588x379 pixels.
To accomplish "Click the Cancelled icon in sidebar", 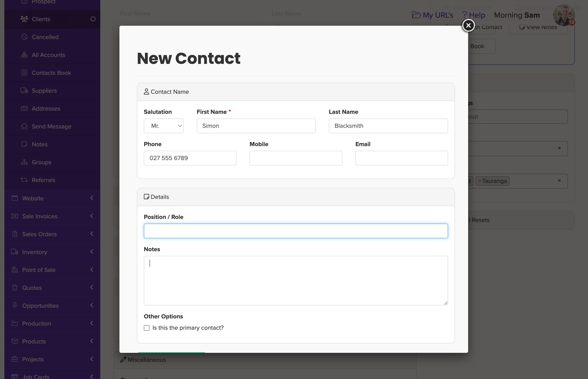I will (x=24, y=37).
